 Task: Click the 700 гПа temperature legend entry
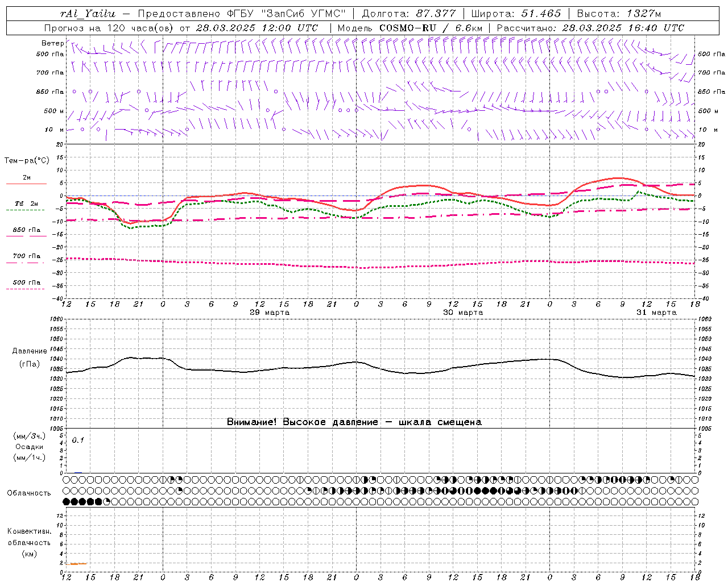click(27, 256)
